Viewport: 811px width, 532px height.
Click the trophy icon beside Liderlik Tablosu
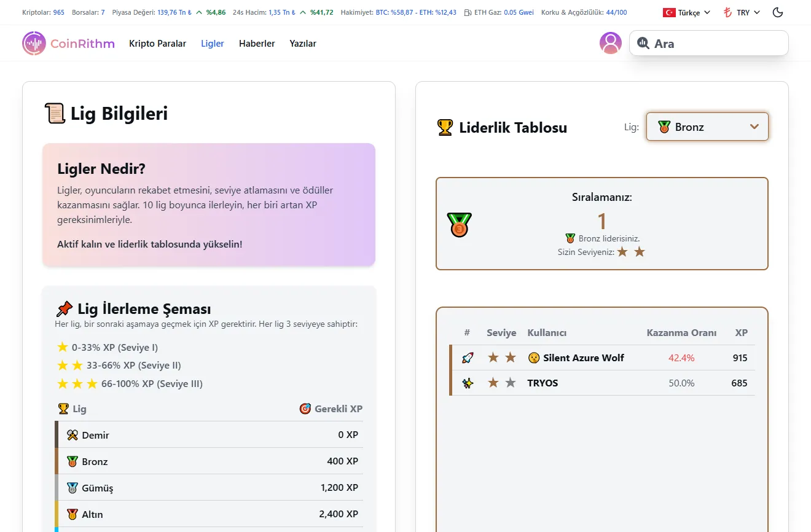[444, 127]
